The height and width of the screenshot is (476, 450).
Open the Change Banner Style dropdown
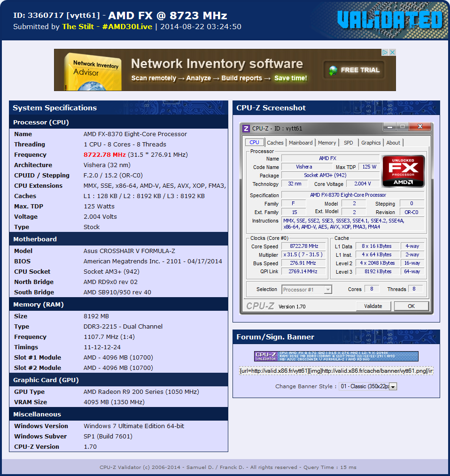coord(393,387)
